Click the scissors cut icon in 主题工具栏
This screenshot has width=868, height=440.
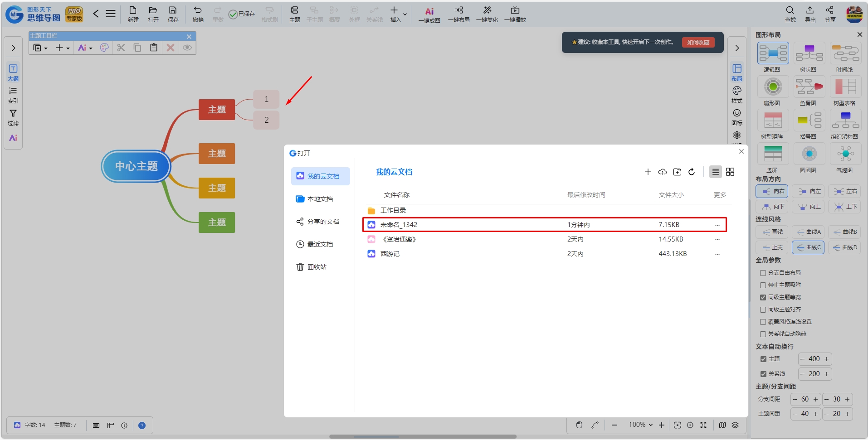click(121, 48)
